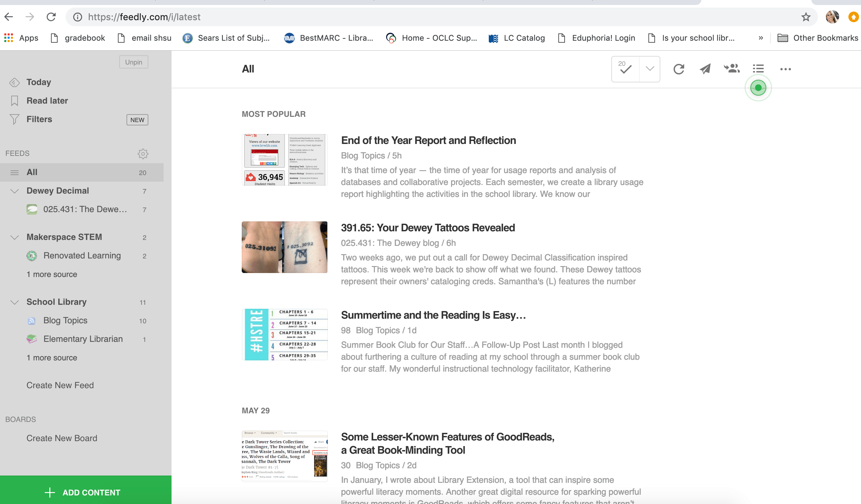Image resolution: width=861 pixels, height=504 pixels.
Task: Open team sharing with the people icon
Action: [x=732, y=69]
